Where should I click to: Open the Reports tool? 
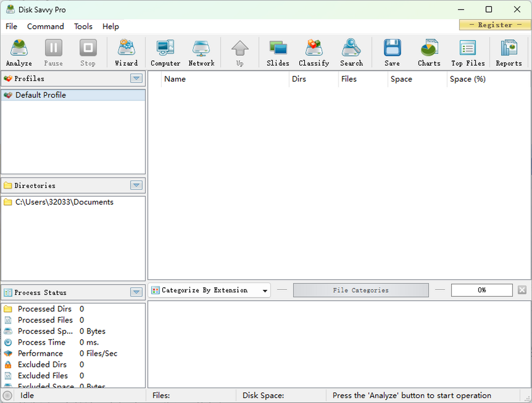[x=509, y=51]
